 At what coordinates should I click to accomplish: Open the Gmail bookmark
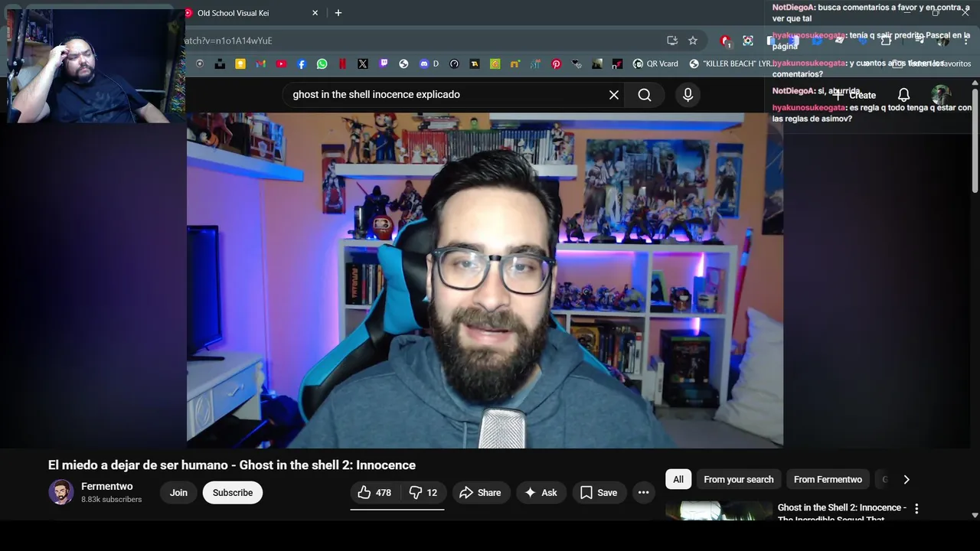pyautogui.click(x=260, y=64)
